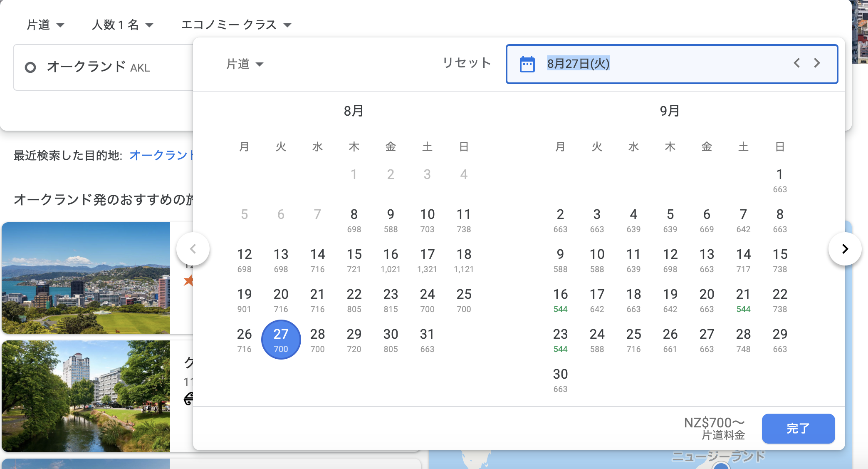Open the Wellington cityscape destination thumbnail
The height and width of the screenshot is (469, 868).
click(86, 278)
